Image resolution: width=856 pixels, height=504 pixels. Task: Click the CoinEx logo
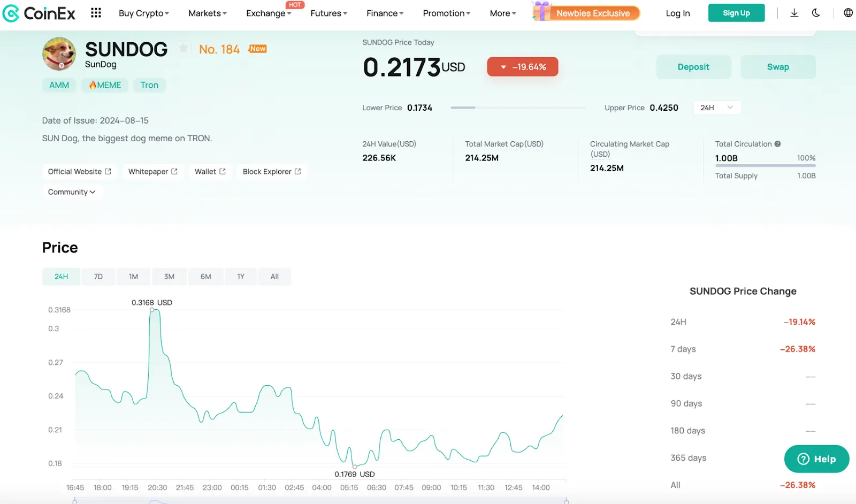(39, 13)
